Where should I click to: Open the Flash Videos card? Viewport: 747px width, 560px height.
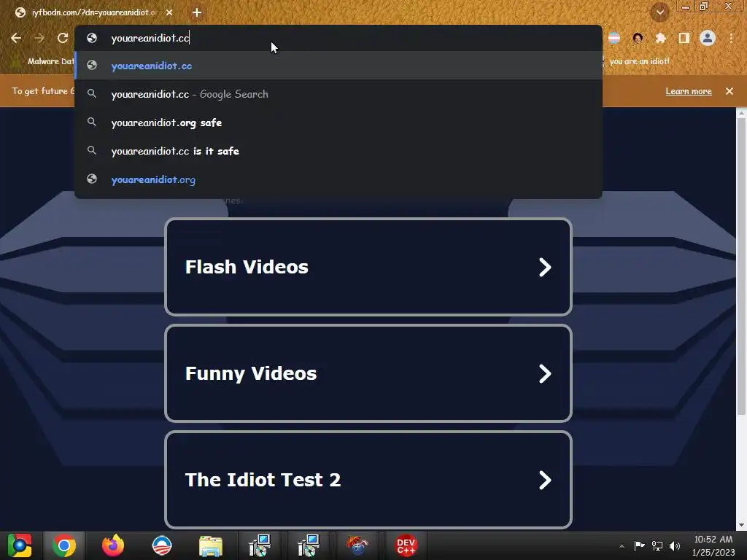click(x=368, y=267)
